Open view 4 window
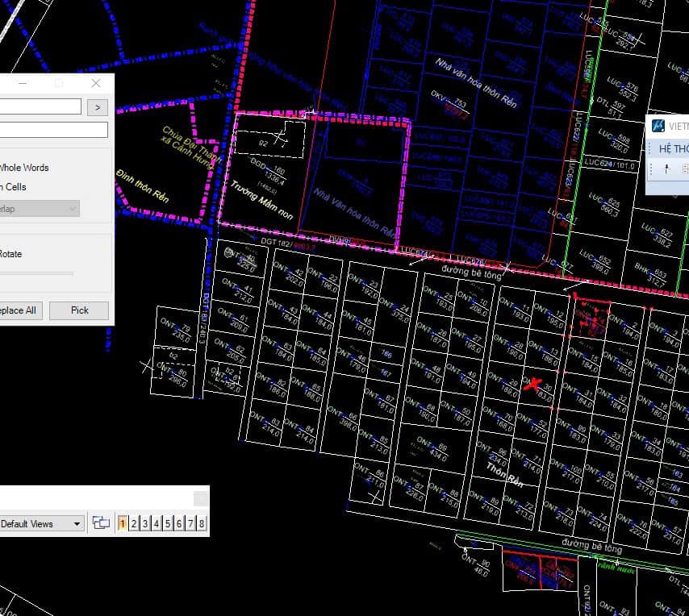The image size is (689, 616). [x=157, y=523]
